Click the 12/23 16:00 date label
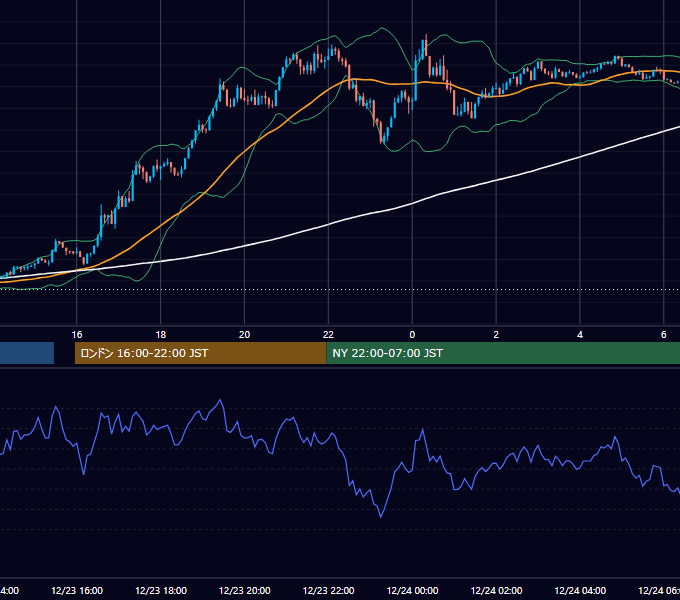The image size is (680, 600). click(77, 590)
